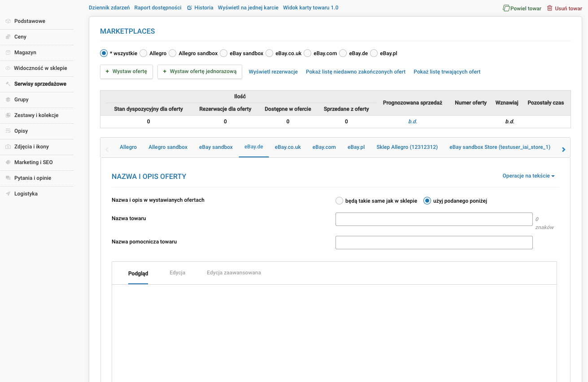
Task: Click the Widoczność w sklepie eye icon
Action: [x=8, y=68]
